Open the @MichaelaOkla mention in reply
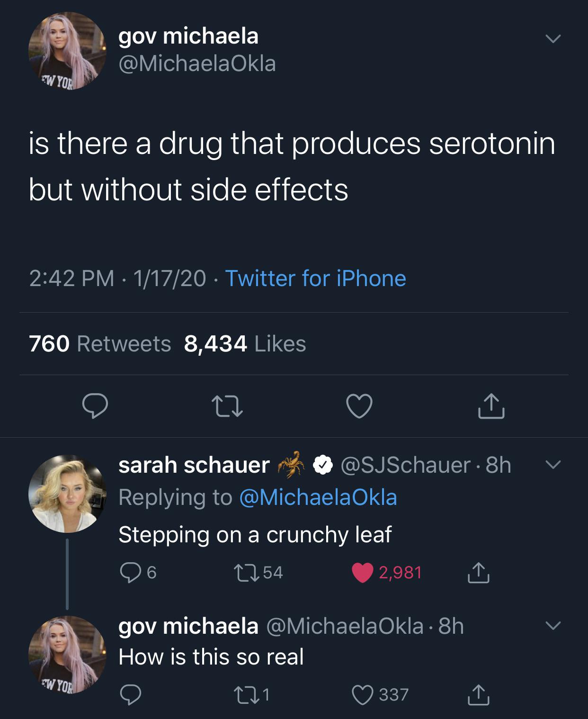 pyautogui.click(x=318, y=497)
